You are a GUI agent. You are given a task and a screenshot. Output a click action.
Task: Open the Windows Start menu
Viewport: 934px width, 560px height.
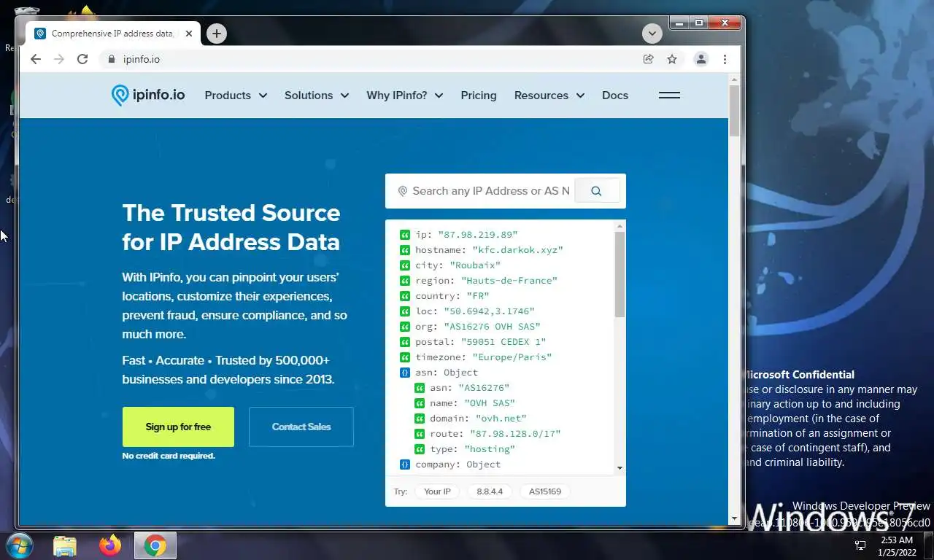(18, 545)
